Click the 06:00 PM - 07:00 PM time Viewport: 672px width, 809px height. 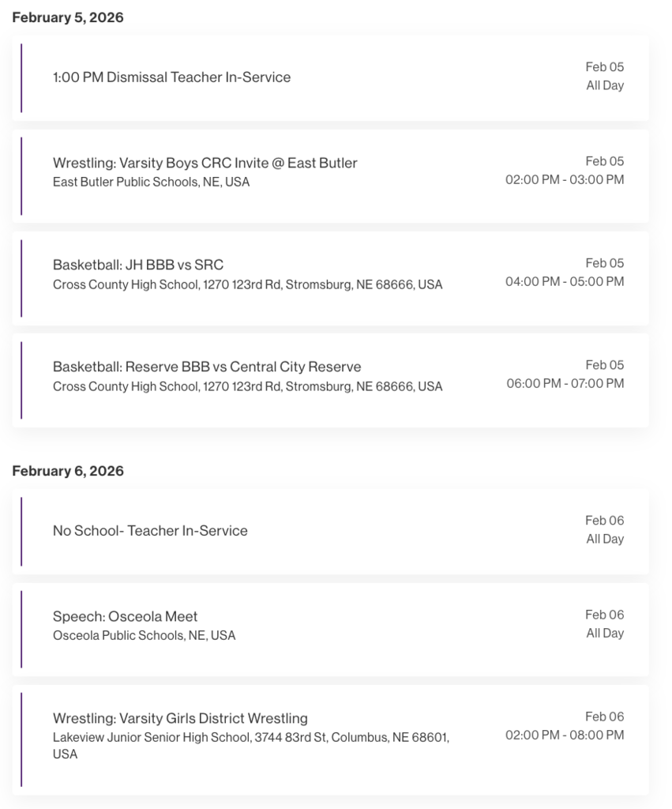tap(565, 383)
